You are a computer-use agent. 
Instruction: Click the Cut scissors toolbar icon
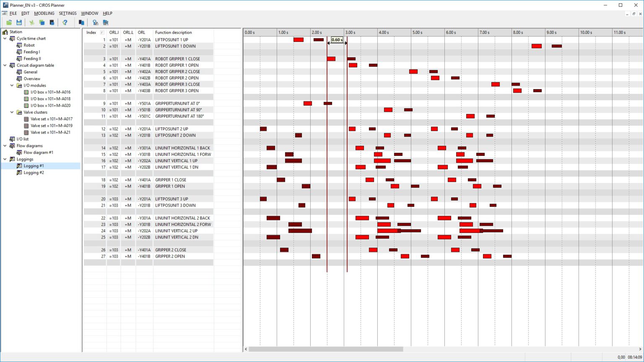31,23
